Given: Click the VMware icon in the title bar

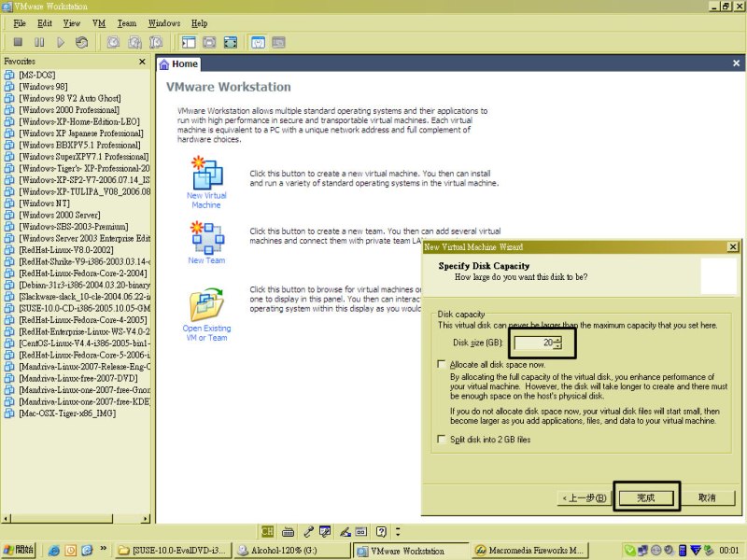Looking at the screenshot, I should pos(7,7).
